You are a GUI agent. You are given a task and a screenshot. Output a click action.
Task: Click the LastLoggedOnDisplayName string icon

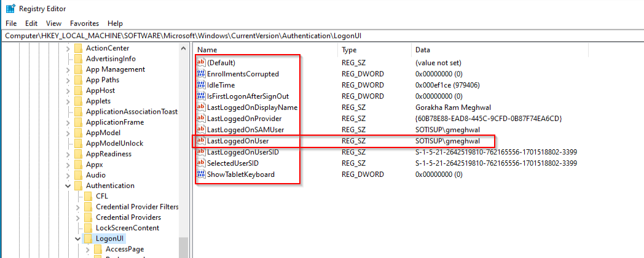(x=202, y=107)
